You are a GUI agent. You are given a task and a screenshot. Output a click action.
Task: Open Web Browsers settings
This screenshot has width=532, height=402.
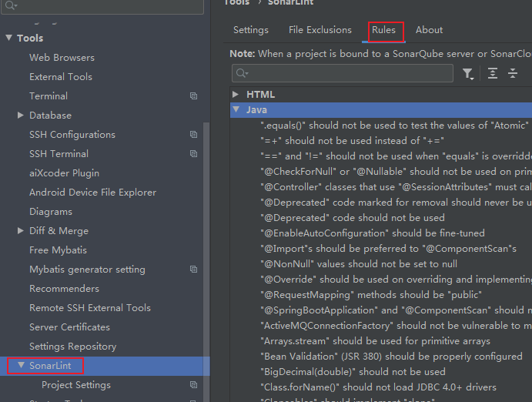coord(62,58)
